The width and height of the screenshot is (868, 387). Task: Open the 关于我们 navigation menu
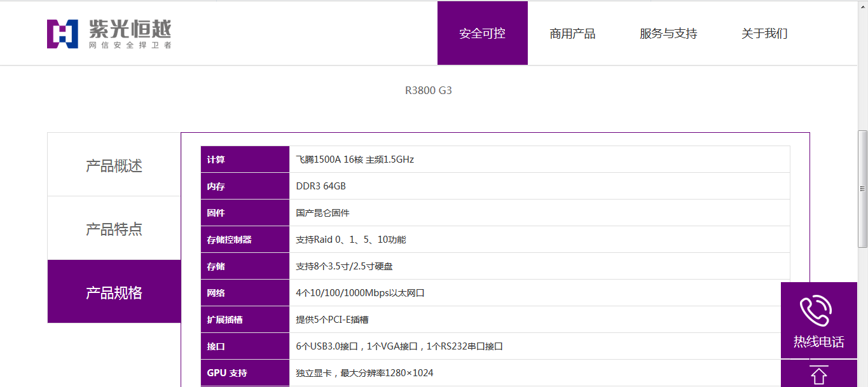click(764, 34)
